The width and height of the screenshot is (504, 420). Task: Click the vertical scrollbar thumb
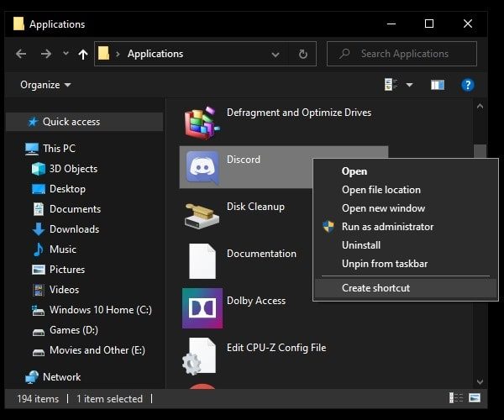(x=480, y=151)
